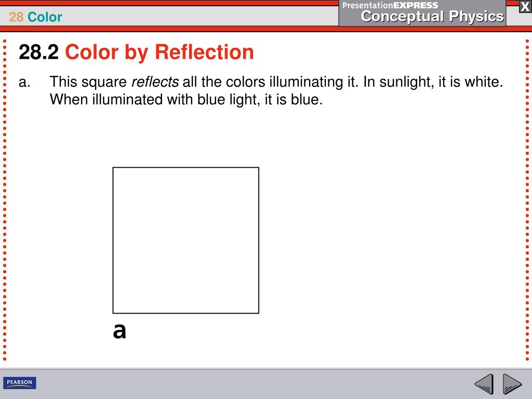532x399 pixels.
Task: Click the left red dotted border
Action: (5, 200)
